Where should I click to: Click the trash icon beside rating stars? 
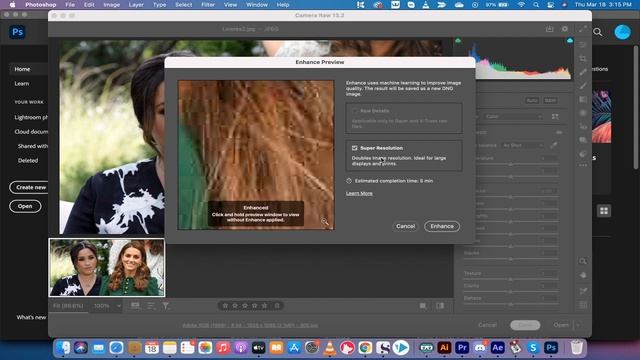point(277,306)
